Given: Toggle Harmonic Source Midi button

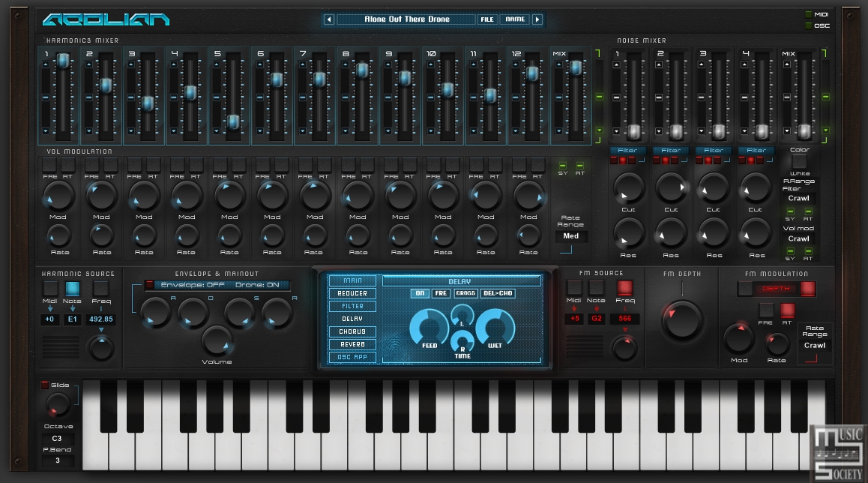Looking at the screenshot, I should tap(50, 288).
